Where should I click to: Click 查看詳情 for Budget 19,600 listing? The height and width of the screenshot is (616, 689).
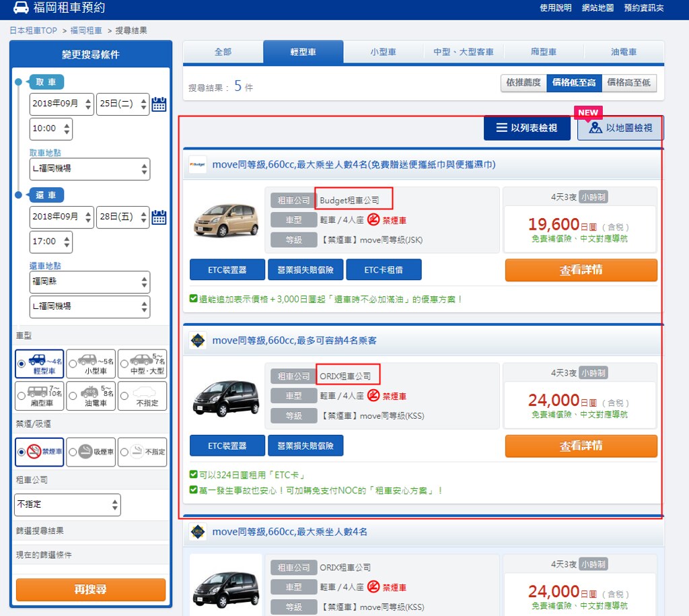[x=581, y=270]
